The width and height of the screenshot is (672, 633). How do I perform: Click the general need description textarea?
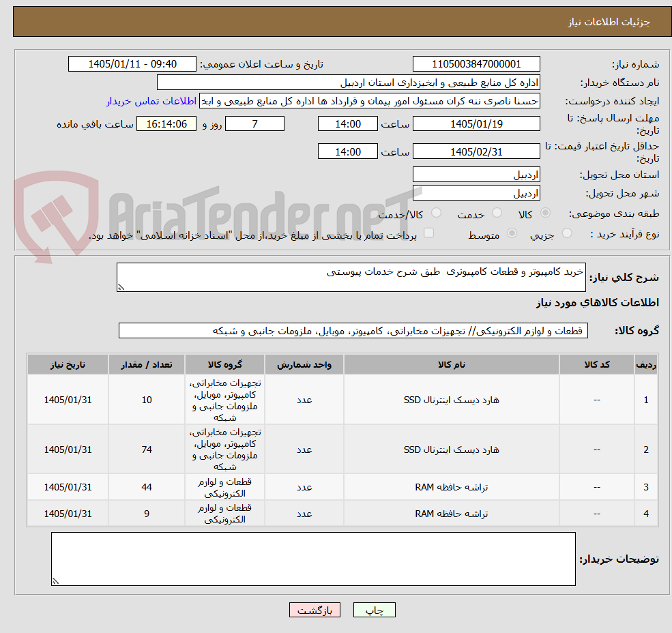tap(351, 278)
